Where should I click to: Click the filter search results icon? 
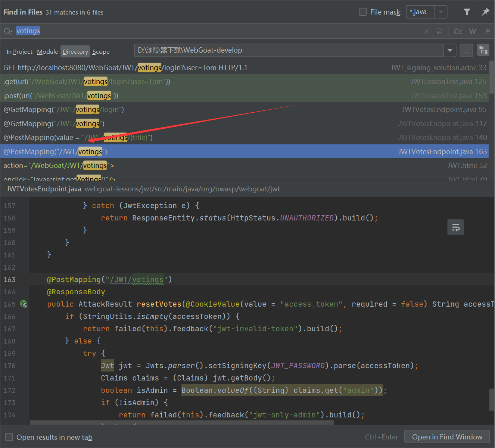pyautogui.click(x=467, y=12)
